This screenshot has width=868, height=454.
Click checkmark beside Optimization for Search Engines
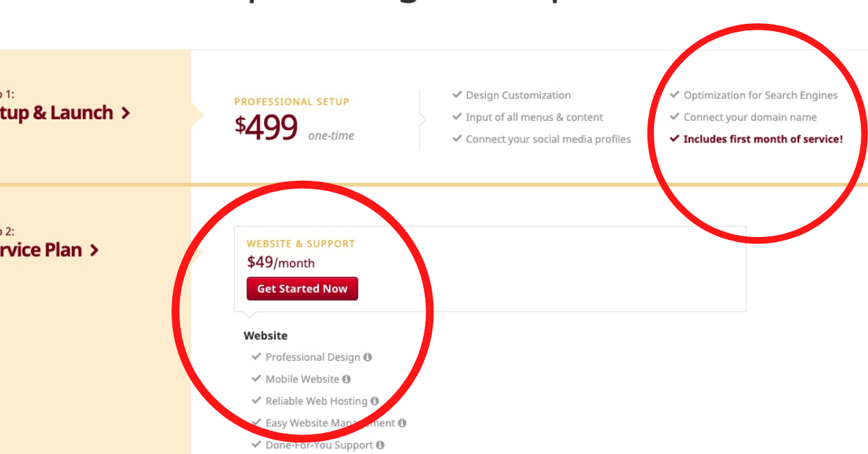pos(675,95)
